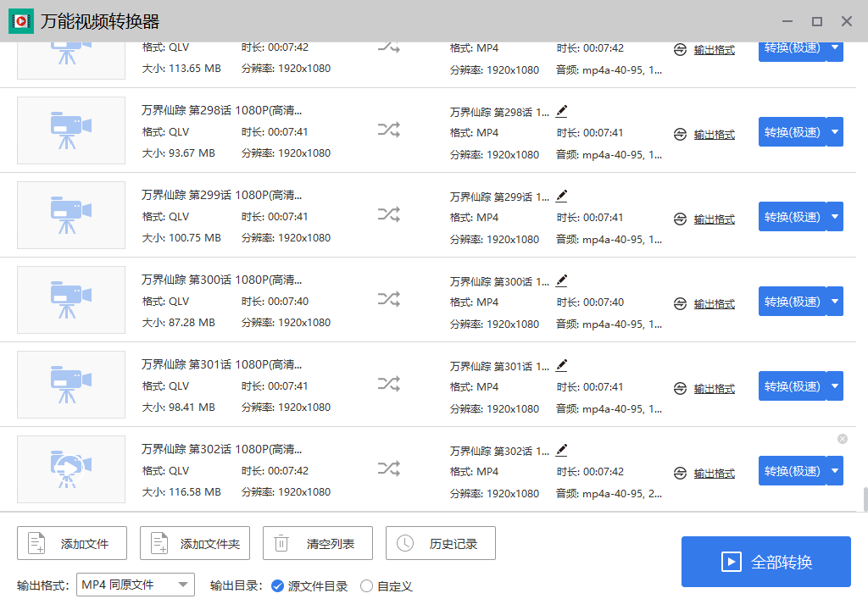Expand convert options arrow for 第298话
868x610 pixels.
click(835, 131)
